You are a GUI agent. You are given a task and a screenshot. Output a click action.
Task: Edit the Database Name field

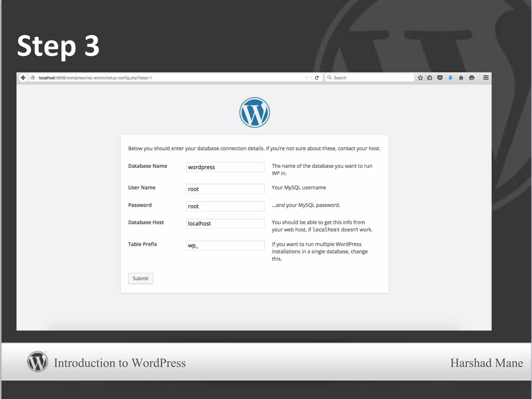pos(225,167)
